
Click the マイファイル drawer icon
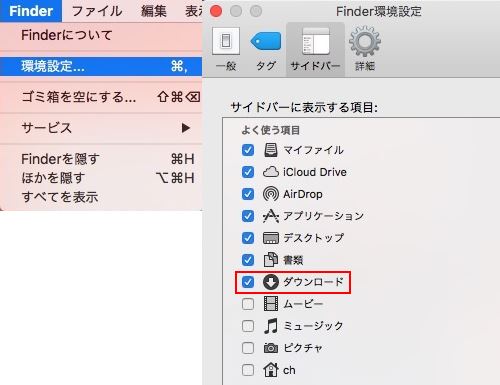(271, 150)
